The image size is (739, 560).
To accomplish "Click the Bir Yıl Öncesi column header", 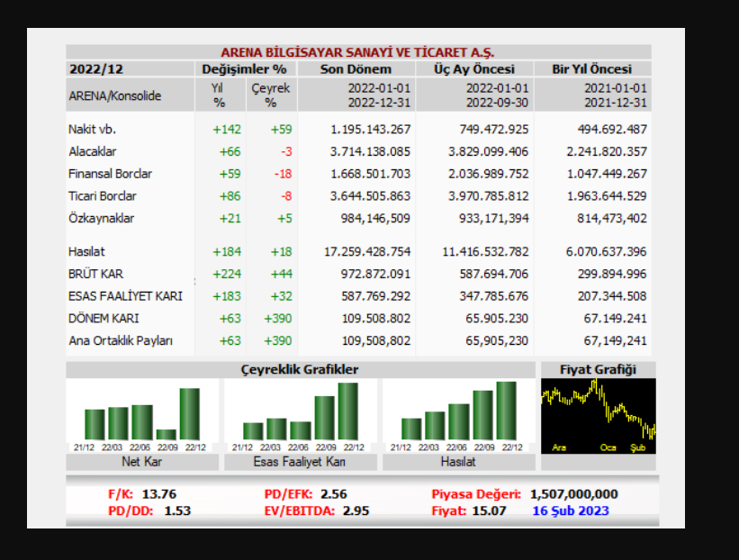I will pyautogui.click(x=592, y=69).
